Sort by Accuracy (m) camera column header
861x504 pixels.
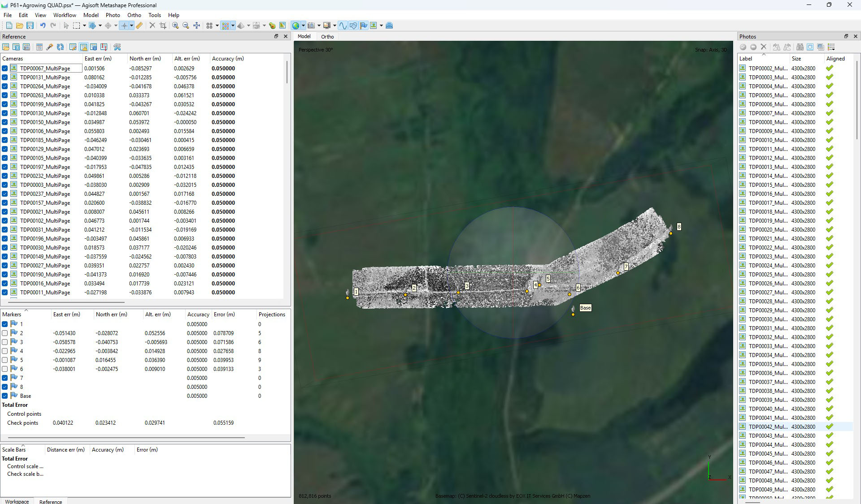tap(228, 59)
